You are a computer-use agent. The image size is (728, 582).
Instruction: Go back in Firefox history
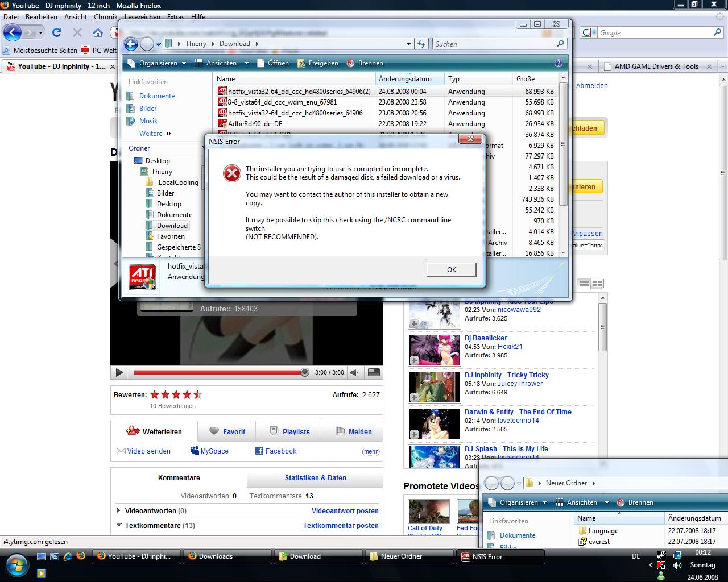(13, 32)
